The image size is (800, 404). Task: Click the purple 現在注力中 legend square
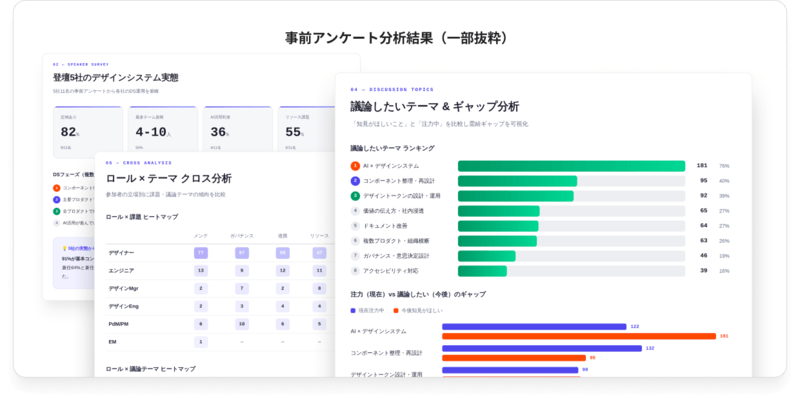(353, 311)
